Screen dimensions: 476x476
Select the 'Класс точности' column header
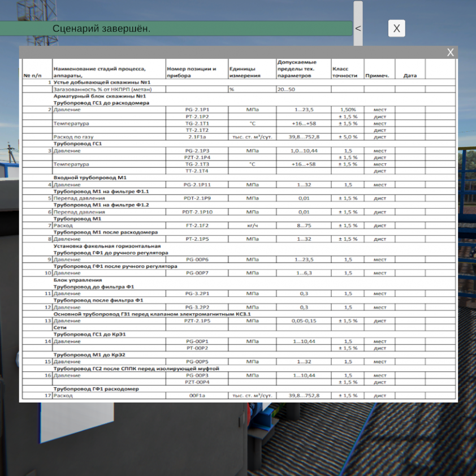[x=345, y=72]
